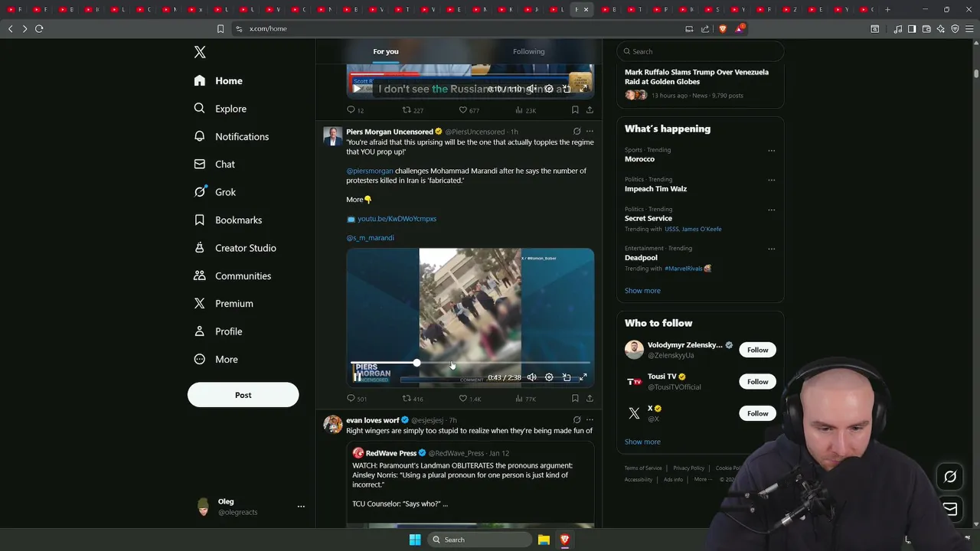Open a new browser tab

click(x=887, y=9)
